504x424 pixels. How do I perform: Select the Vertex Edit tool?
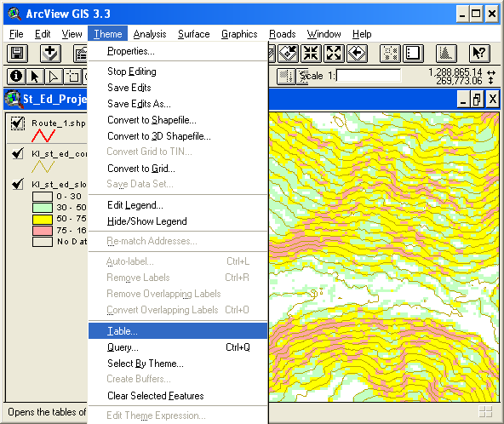click(54, 77)
